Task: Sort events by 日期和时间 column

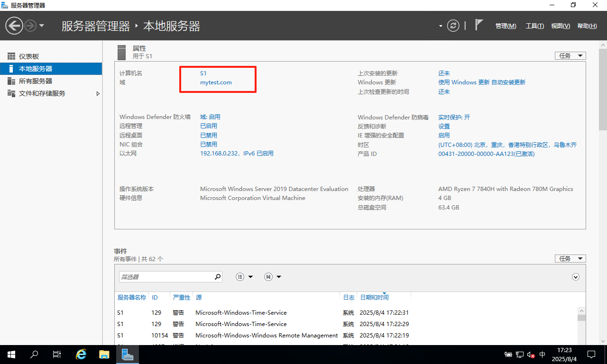Action: [x=374, y=298]
